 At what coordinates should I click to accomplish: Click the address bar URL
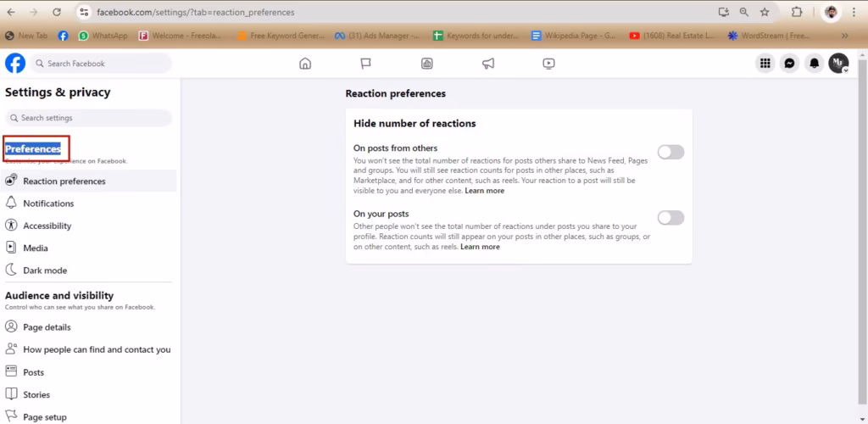196,12
